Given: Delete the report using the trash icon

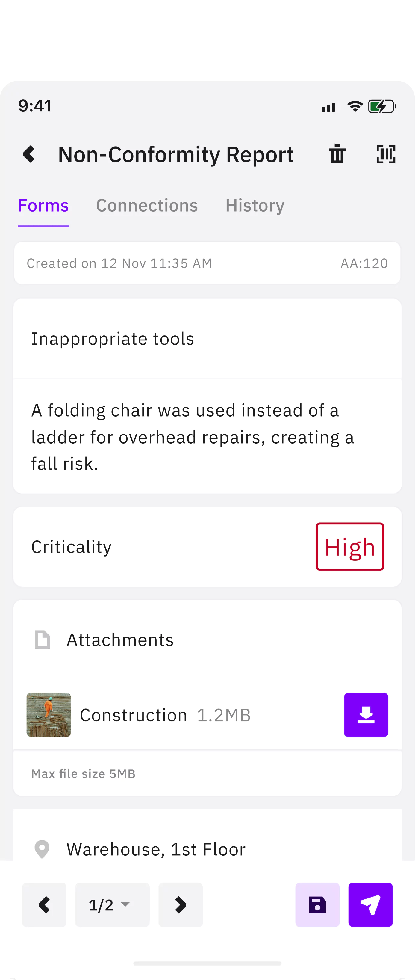Looking at the screenshot, I should point(337,154).
